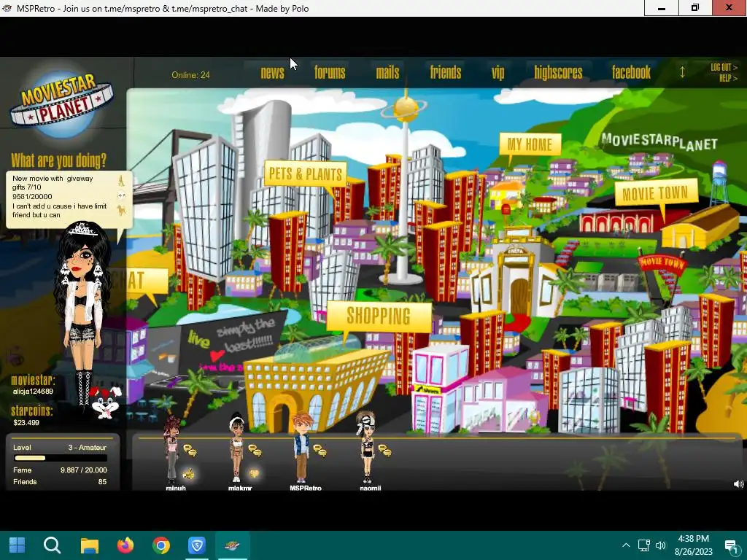Show hidden system tray icons
Viewport: 747px width, 560px height.
pyautogui.click(x=626, y=545)
